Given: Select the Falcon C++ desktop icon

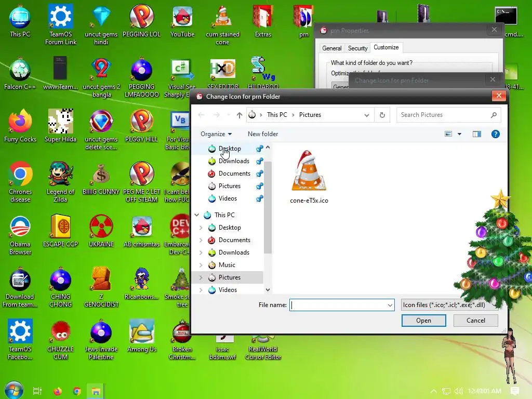Looking at the screenshot, I should point(20,73).
